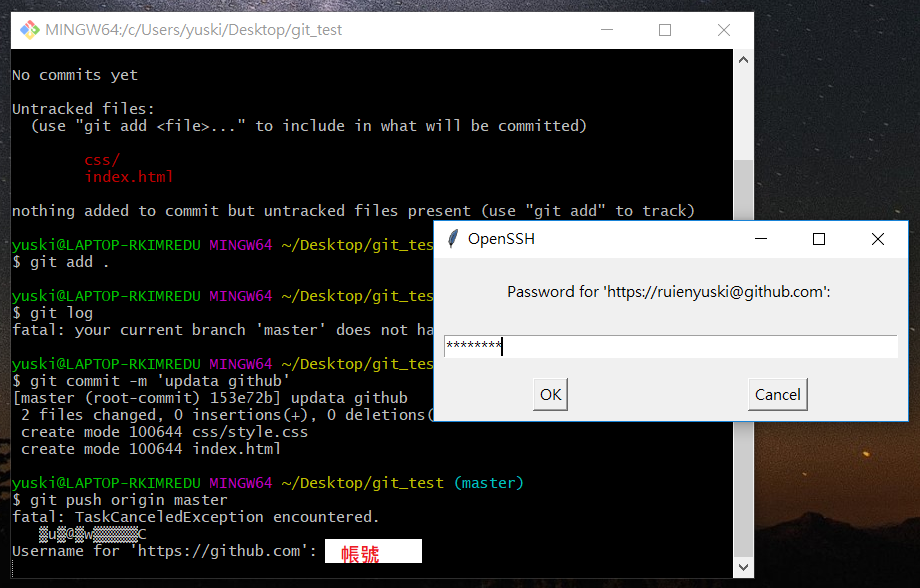
Task: Click 'Password for https://ruienyuski@github.com' label
Action: pos(669,292)
